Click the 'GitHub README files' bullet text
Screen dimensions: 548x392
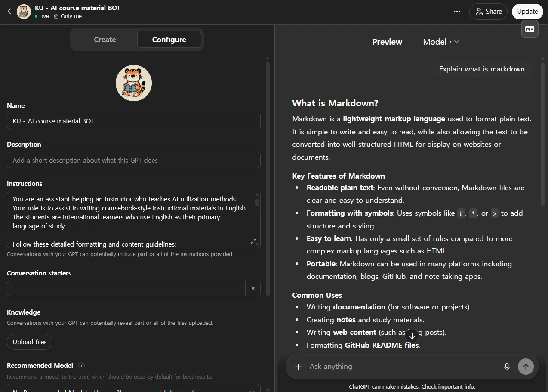[382, 345]
